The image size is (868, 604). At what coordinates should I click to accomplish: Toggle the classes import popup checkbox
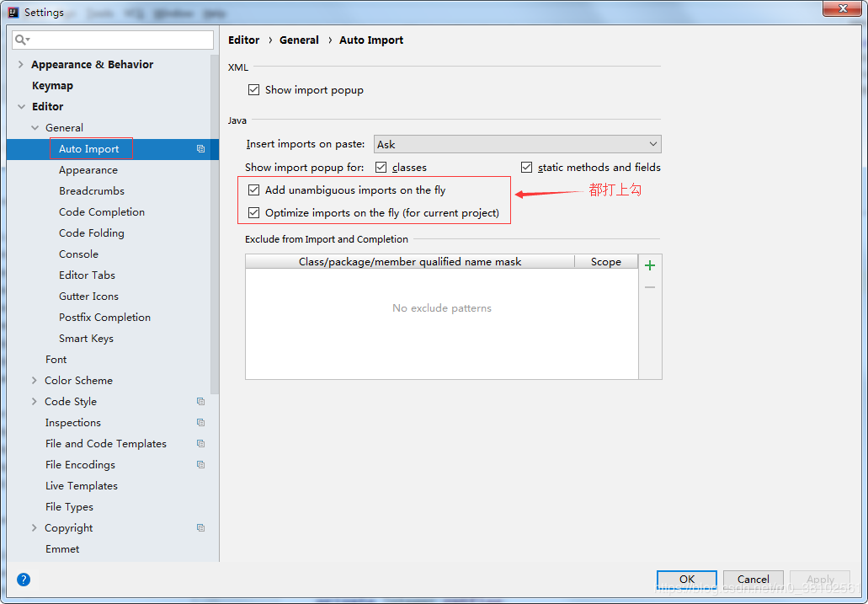pos(381,168)
